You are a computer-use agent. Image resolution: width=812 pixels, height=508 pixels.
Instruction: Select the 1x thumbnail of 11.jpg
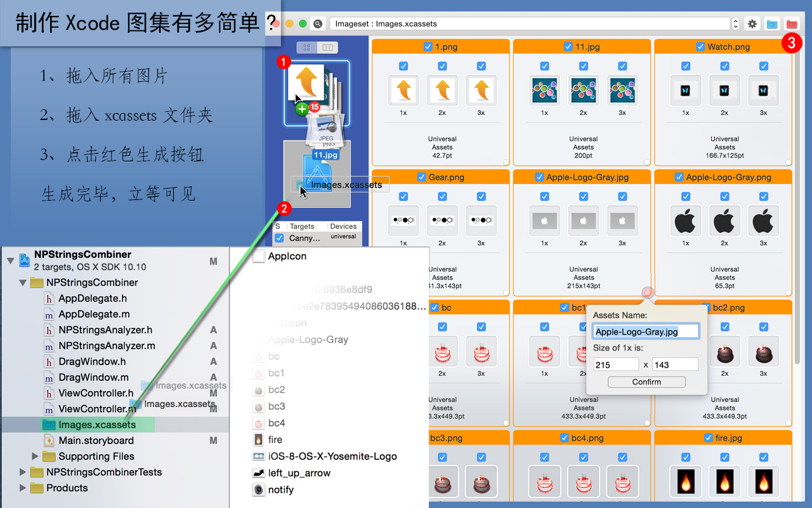coord(544,91)
